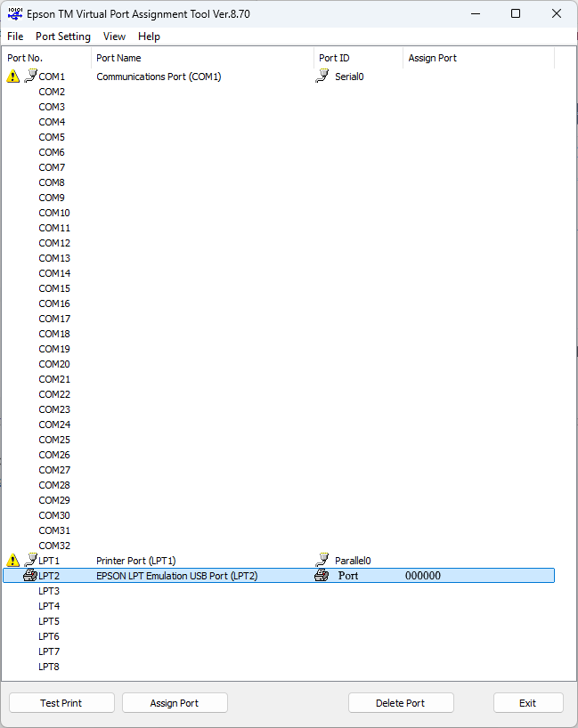Click the 000000 assign port value
The image size is (578, 728).
click(423, 576)
